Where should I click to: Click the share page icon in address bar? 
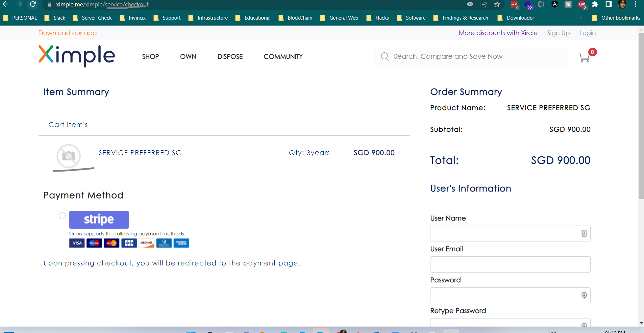(484, 4)
